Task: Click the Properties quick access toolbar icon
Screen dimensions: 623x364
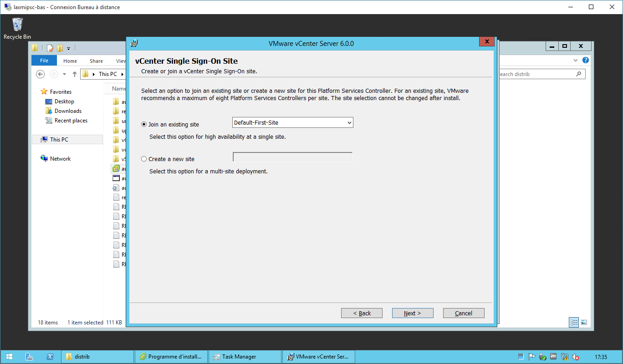Action: click(50, 48)
